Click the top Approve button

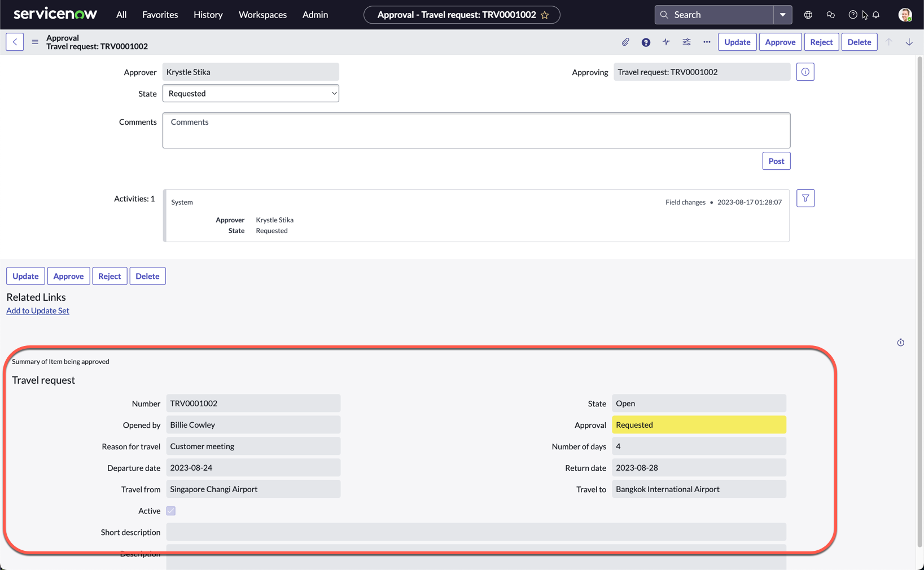780,42
